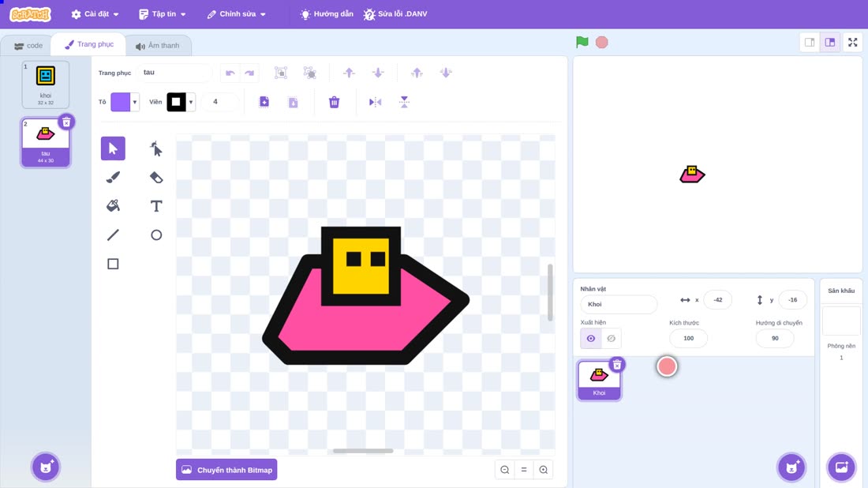Switch to small stage layout
The width and height of the screenshot is (868, 488).
pos(810,42)
